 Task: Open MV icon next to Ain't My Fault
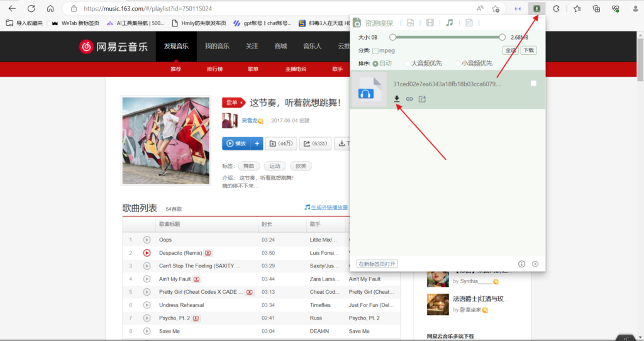tap(197, 279)
